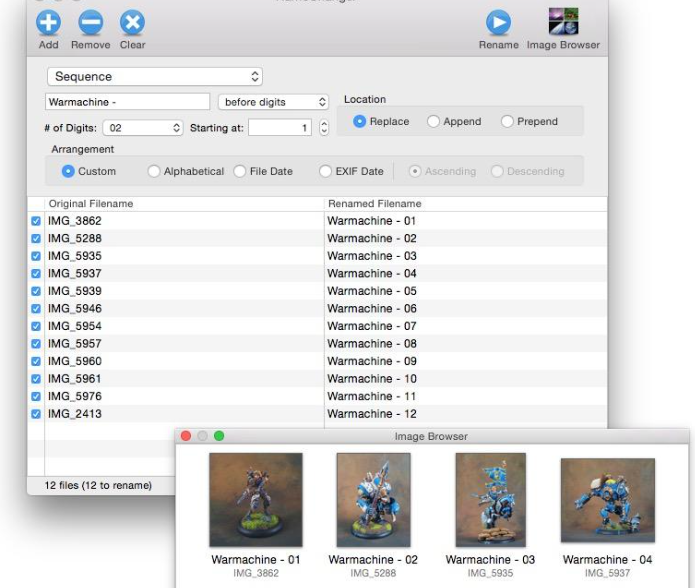The image size is (695, 588).
Task: Click the Renamed Filename column header
Action: [466, 204]
